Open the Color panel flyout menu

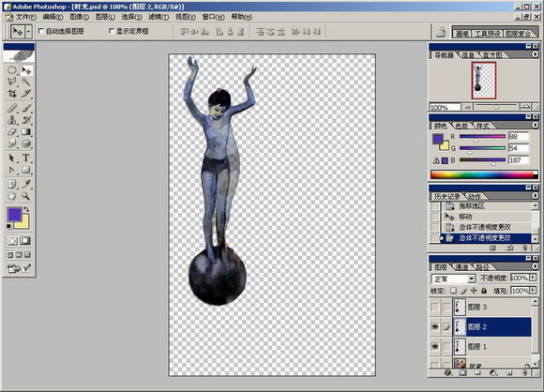(x=535, y=125)
